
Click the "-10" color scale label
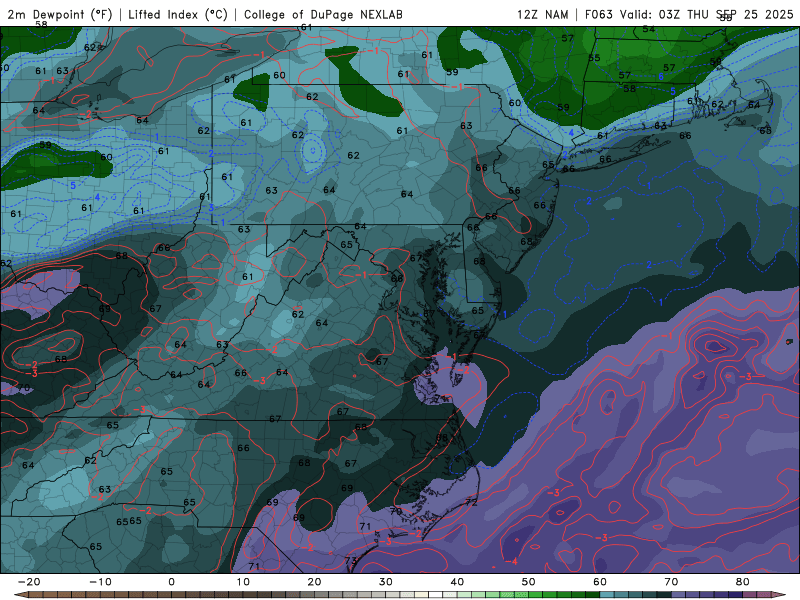100,582
